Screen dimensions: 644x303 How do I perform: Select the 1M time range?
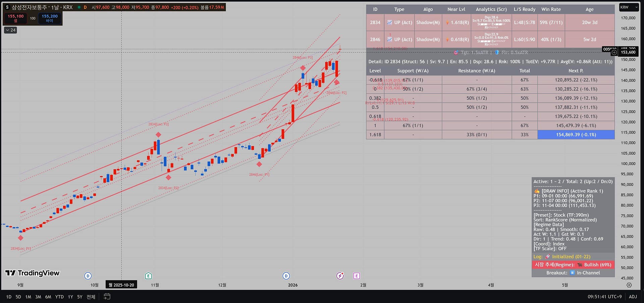[x=28, y=297]
